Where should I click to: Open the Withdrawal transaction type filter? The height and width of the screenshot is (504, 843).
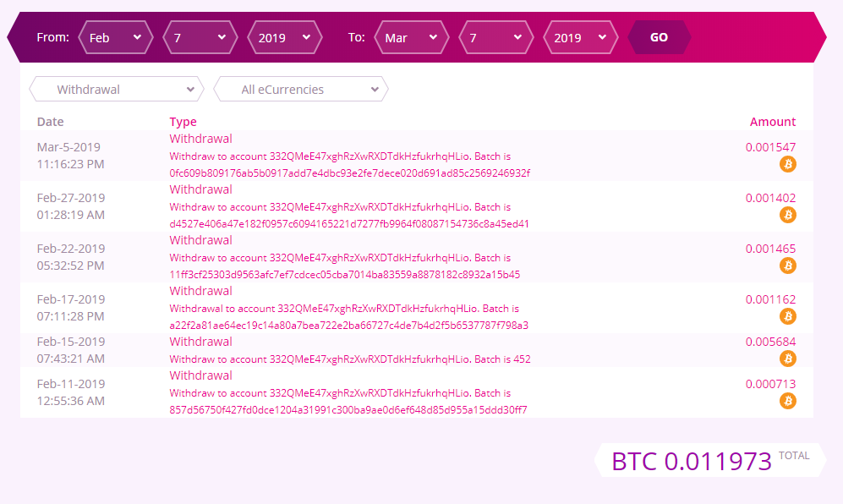pos(117,89)
